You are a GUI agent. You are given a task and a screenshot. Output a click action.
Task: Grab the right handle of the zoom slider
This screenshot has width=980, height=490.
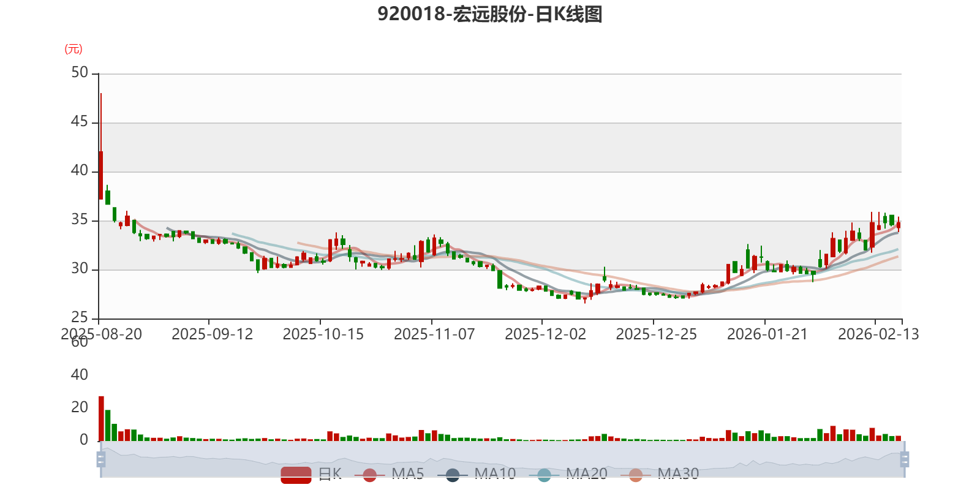[x=905, y=459]
